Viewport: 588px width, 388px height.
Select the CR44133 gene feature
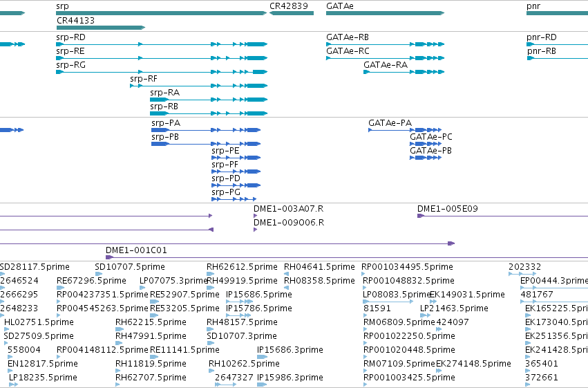[x=100, y=28]
